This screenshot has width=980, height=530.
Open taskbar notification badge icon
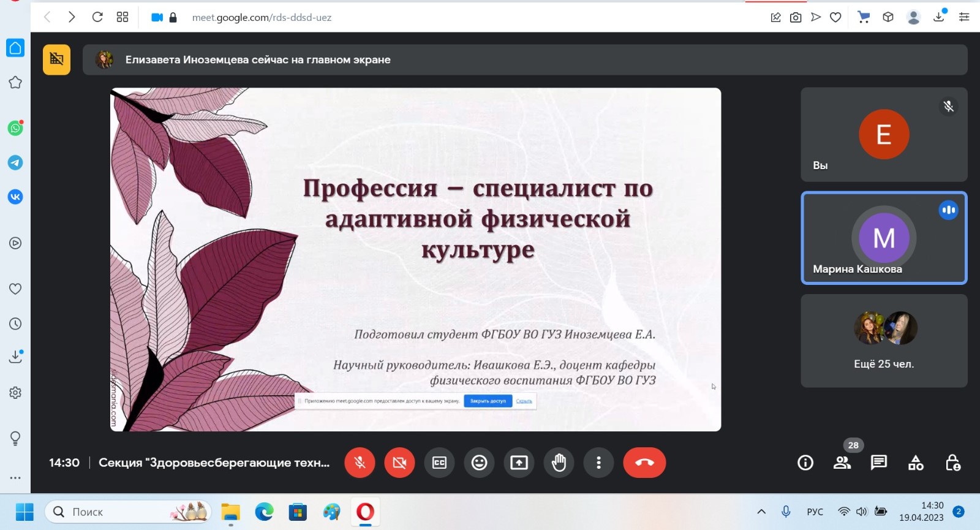point(959,512)
